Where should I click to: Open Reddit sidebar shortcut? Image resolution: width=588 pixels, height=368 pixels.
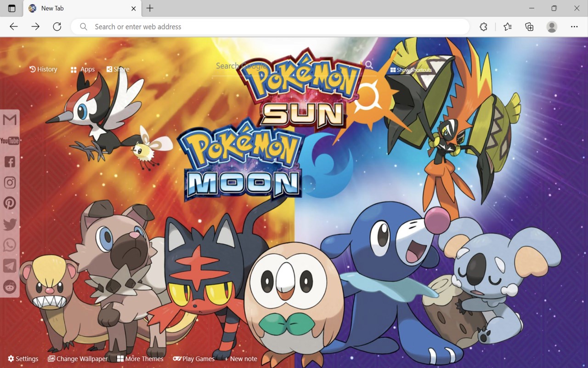point(10,287)
